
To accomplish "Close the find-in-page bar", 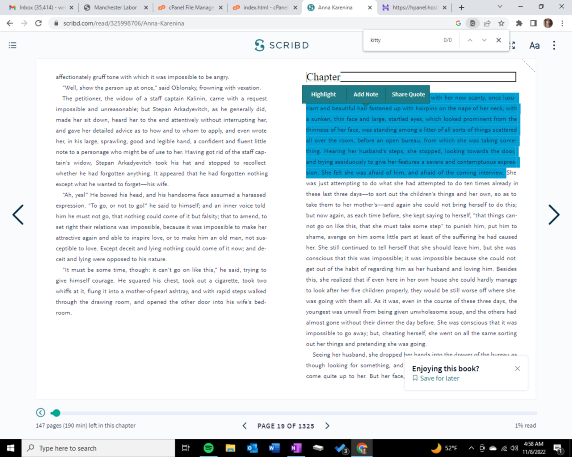I will [499, 40].
